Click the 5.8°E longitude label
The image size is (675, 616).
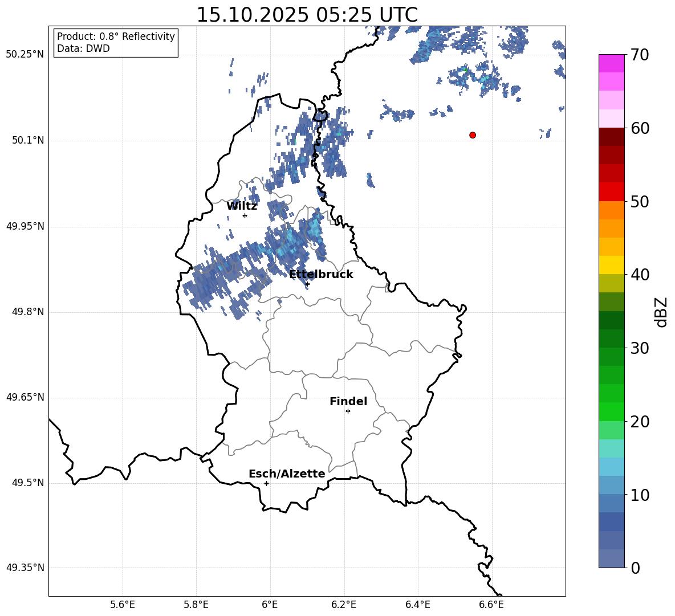[196, 605]
